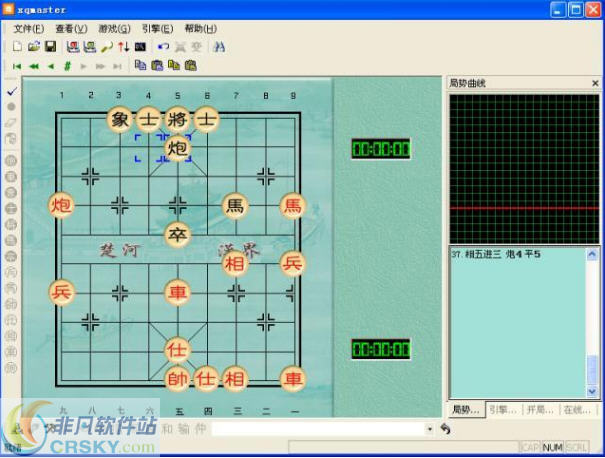Click the curved undo arrow beside the combo box
Screen dimensions: 605x458
coord(445,429)
